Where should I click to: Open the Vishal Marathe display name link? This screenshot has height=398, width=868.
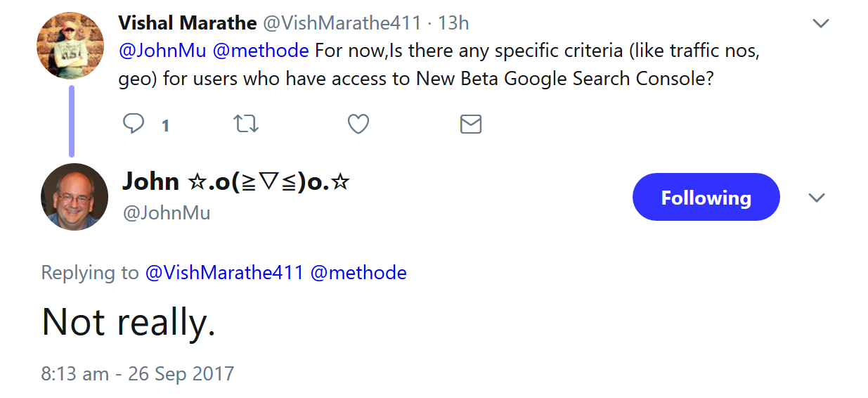[x=187, y=23]
